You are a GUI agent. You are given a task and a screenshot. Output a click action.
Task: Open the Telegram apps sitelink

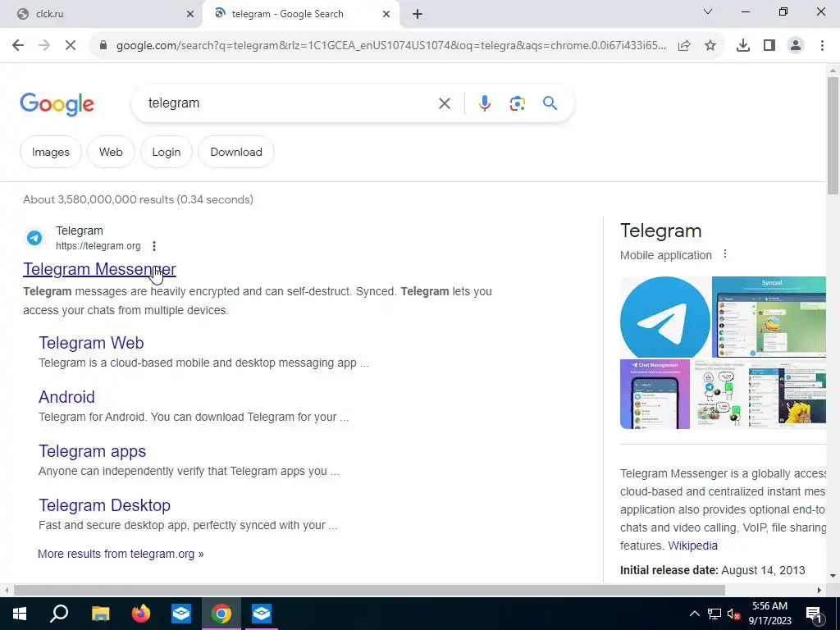pos(92,451)
